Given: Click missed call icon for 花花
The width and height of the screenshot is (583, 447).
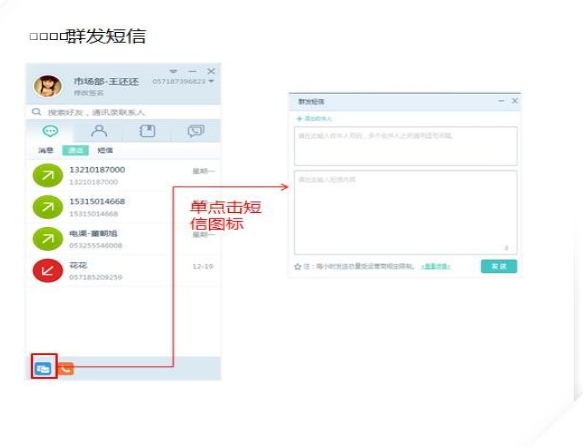Looking at the screenshot, I should point(48,270).
